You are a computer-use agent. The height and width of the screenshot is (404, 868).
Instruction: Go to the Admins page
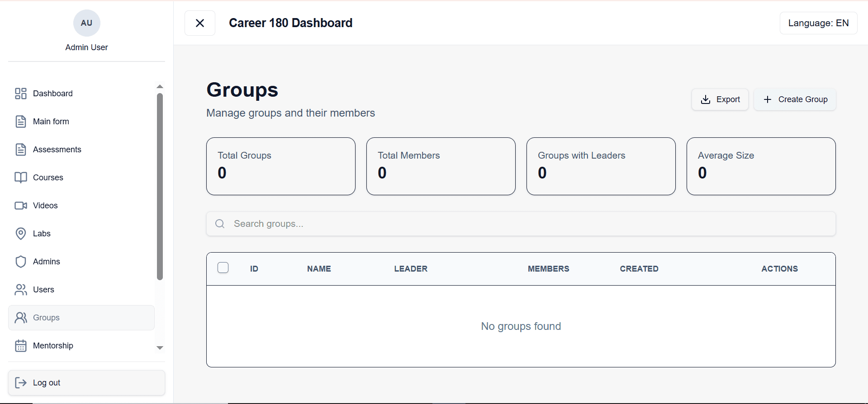click(81, 262)
